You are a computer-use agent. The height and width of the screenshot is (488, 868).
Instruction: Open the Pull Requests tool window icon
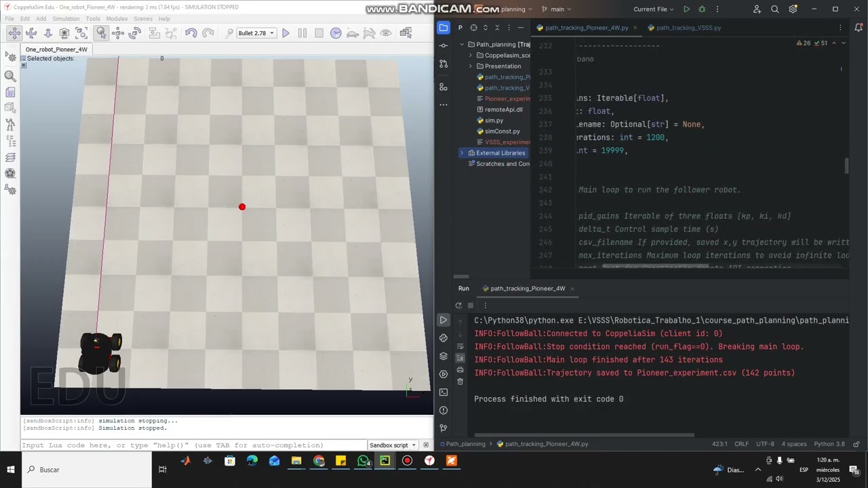click(443, 64)
